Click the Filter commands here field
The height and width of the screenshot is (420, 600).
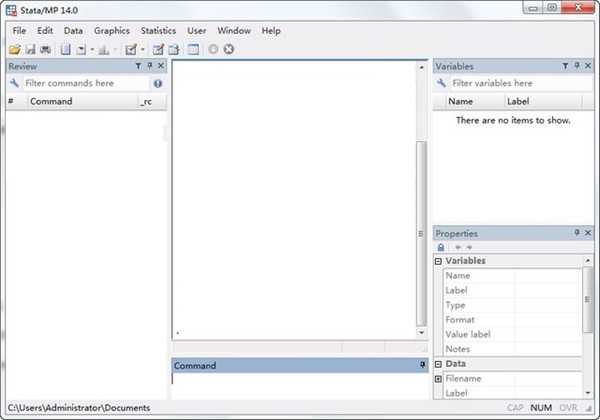[x=85, y=84]
